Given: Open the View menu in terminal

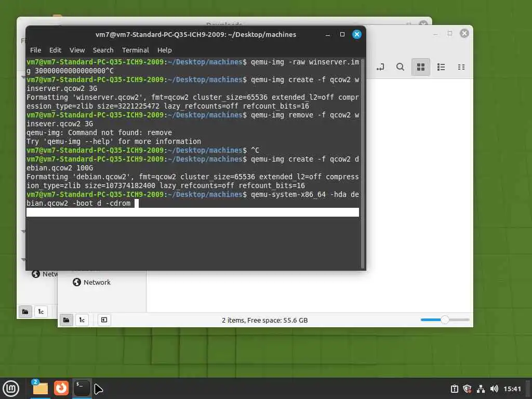Looking at the screenshot, I should pyautogui.click(x=77, y=50).
